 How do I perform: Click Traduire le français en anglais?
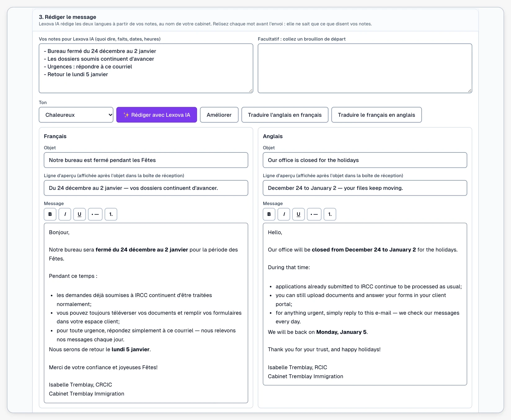pos(376,115)
